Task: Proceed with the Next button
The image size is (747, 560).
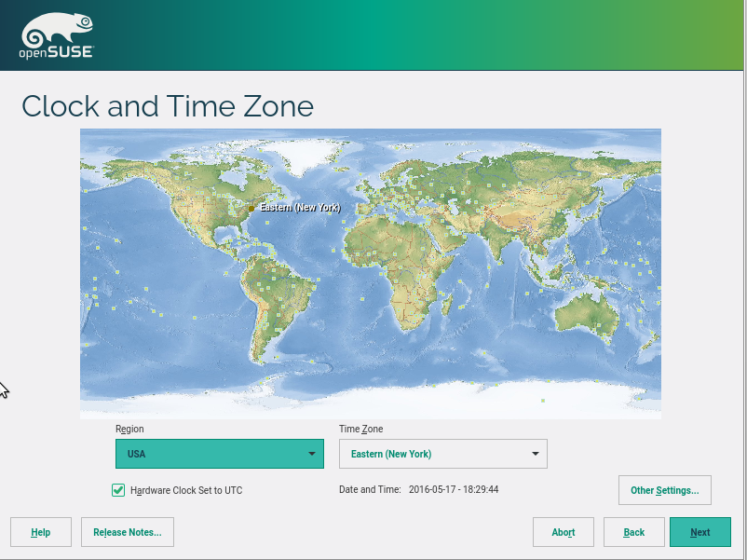Action: tap(700, 532)
